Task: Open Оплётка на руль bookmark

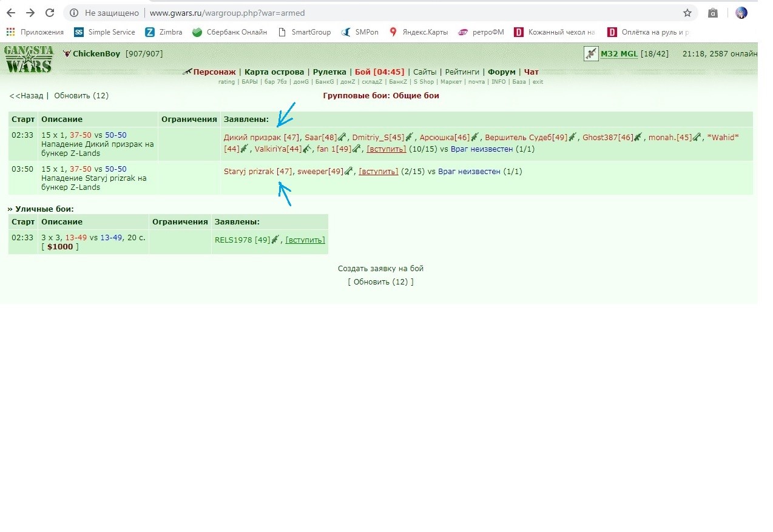Action: click(x=648, y=32)
